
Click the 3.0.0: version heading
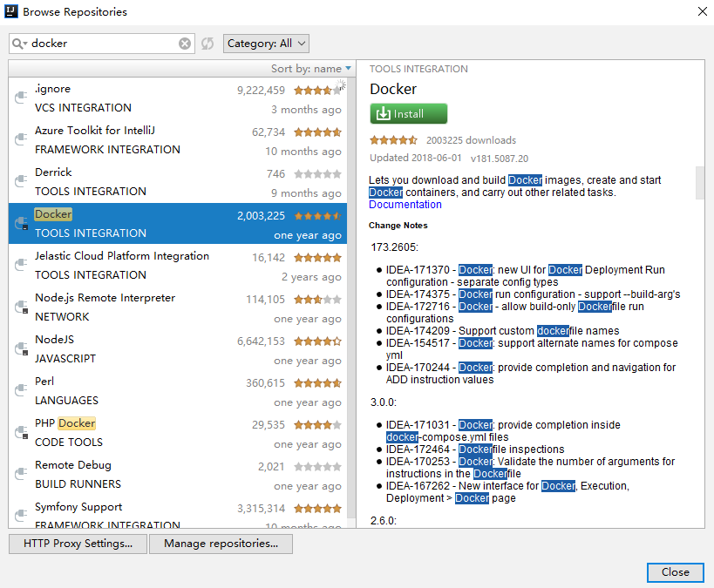point(384,402)
